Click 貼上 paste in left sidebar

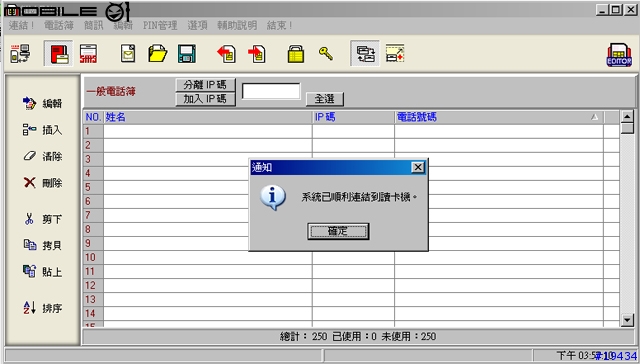tap(42, 271)
